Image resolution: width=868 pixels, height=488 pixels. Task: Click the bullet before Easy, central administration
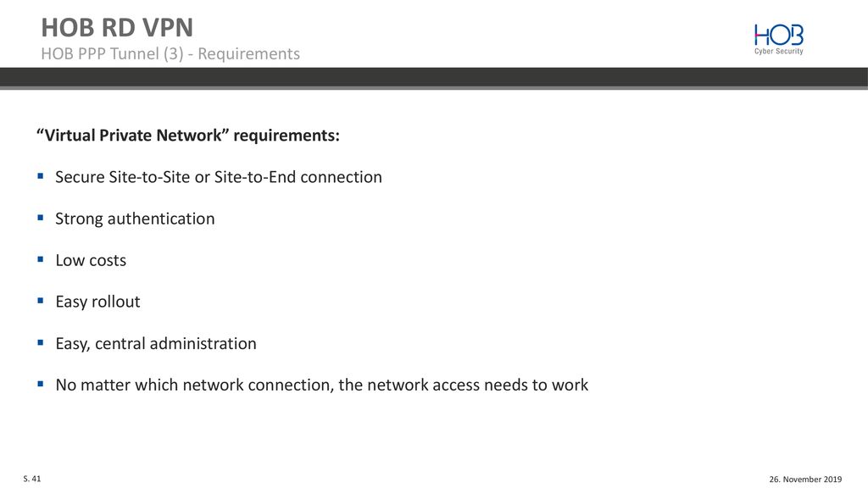[x=41, y=343]
